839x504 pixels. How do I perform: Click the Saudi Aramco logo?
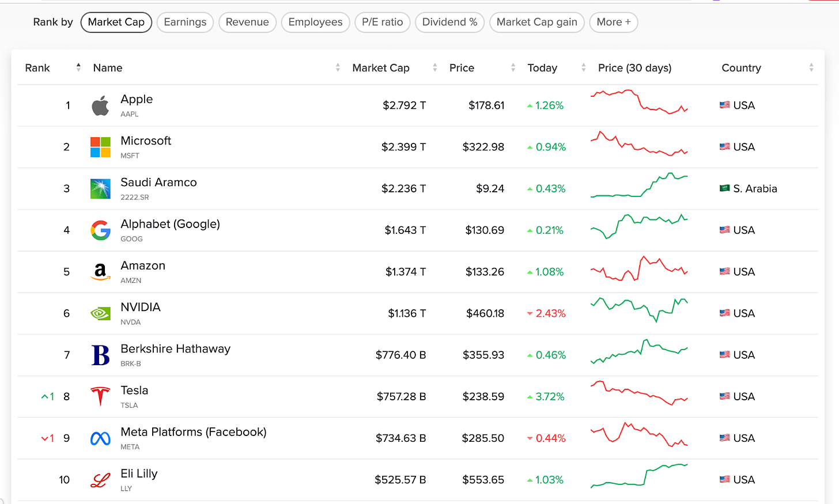pos(100,189)
